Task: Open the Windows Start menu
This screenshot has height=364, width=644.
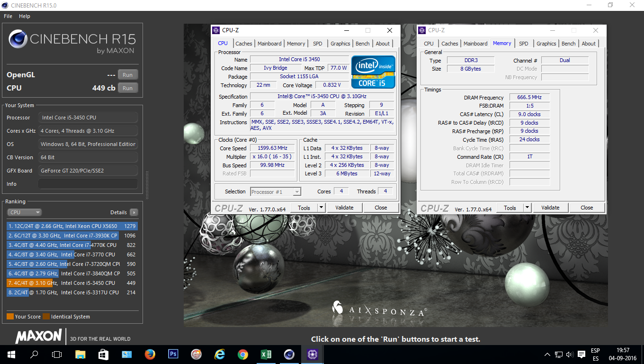Action: (x=11, y=355)
